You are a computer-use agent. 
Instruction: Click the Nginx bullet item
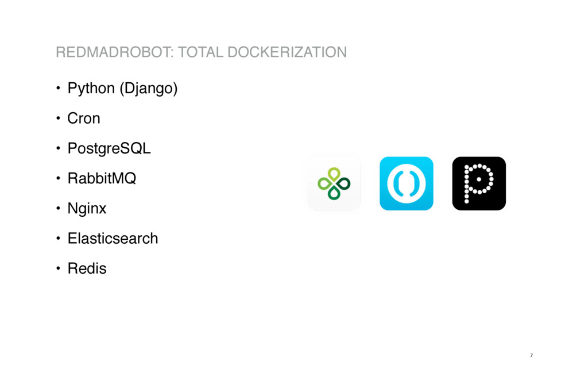87,209
